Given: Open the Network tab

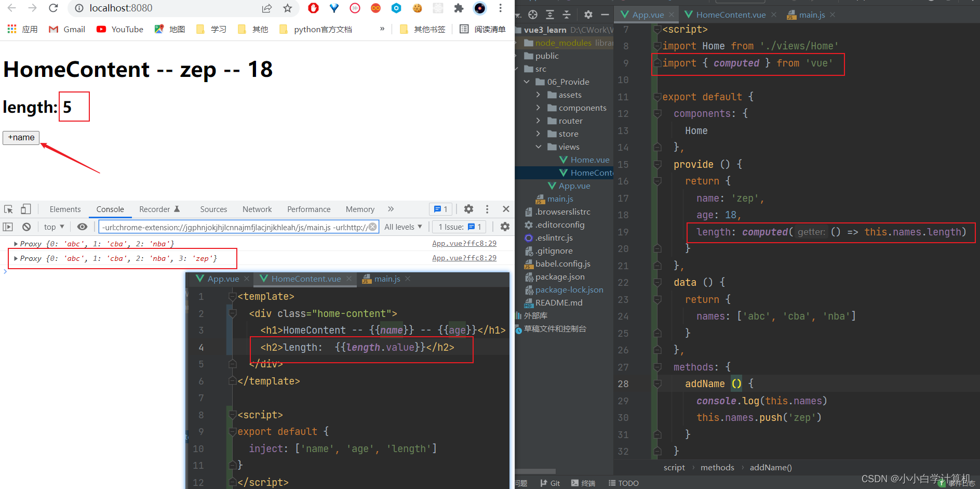Looking at the screenshot, I should pos(257,209).
